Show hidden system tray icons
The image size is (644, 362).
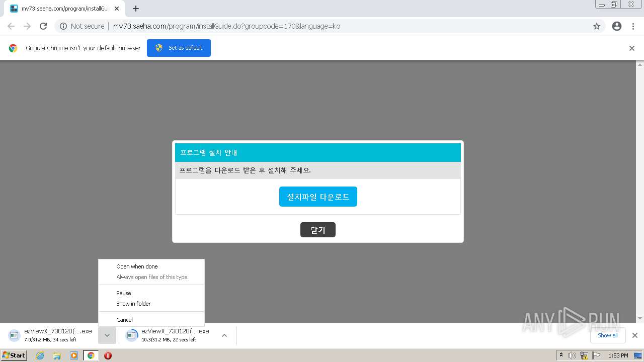click(561, 355)
